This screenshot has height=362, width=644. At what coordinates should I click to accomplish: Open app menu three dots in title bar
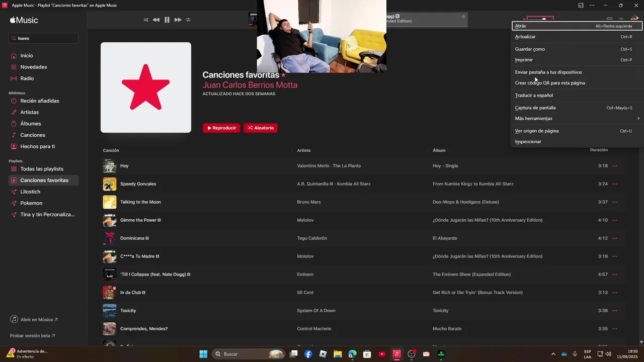[x=592, y=6]
